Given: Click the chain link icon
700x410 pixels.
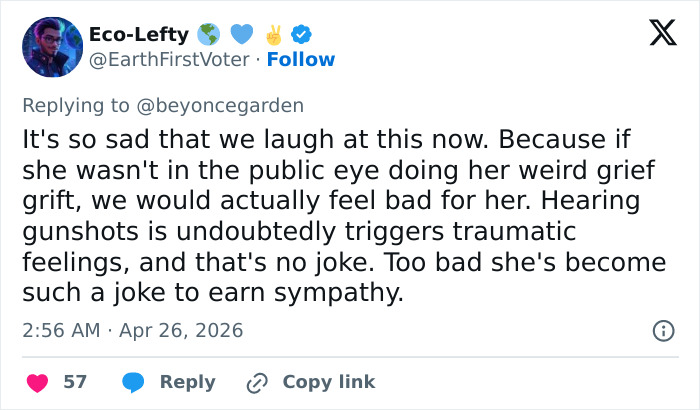Looking at the screenshot, I should [x=257, y=382].
